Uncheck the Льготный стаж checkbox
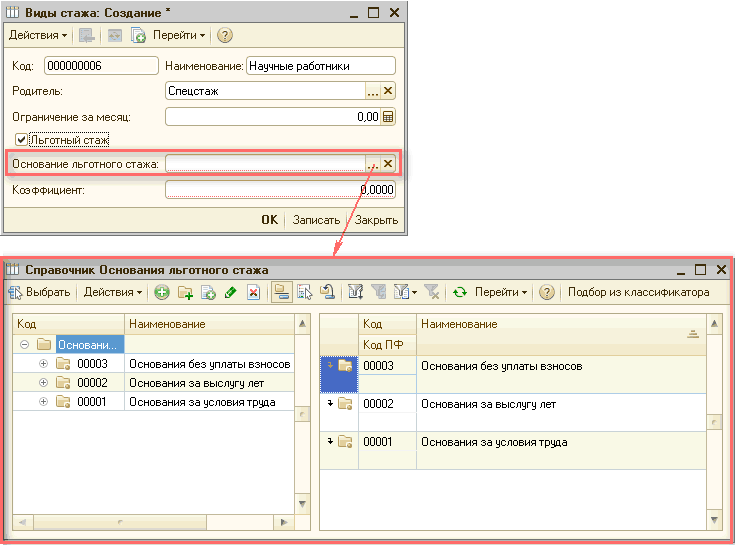Image resolution: width=735 pixels, height=545 pixels. [21, 140]
